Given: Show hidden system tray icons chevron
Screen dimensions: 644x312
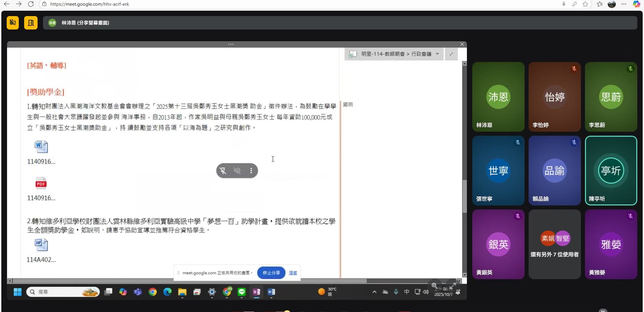Looking at the screenshot, I should tap(374, 292).
